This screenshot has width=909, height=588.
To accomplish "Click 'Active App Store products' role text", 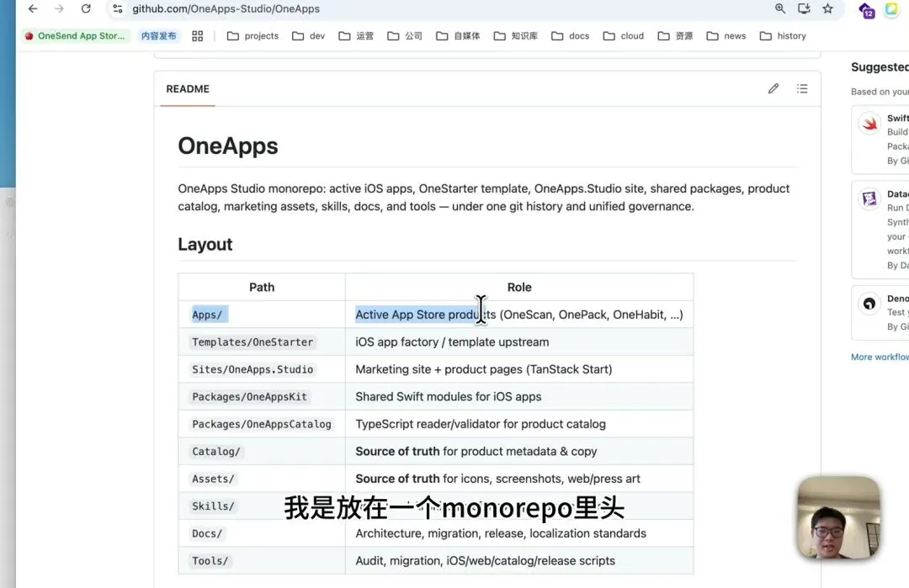I will 426,315.
